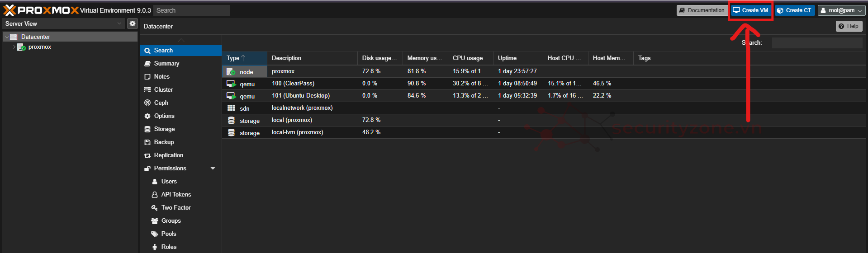Viewport: 868px width, 253px height.
Task: Sort by the Disk usage column header
Action: pos(380,58)
